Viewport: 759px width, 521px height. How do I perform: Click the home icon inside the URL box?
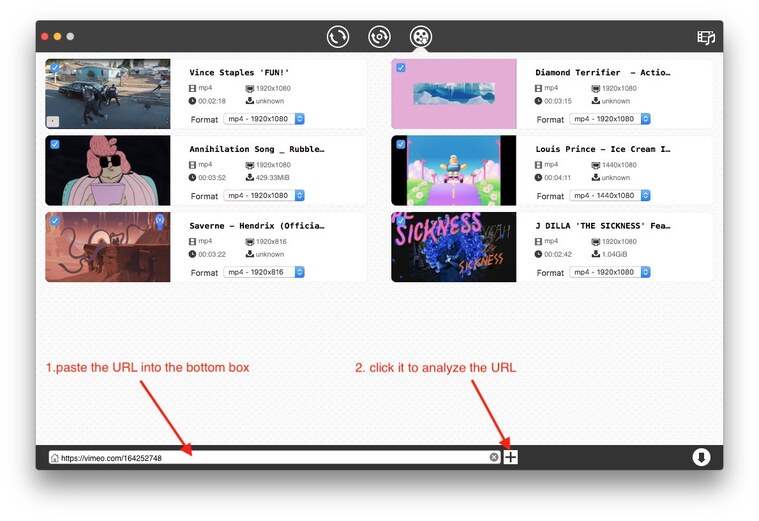click(55, 458)
